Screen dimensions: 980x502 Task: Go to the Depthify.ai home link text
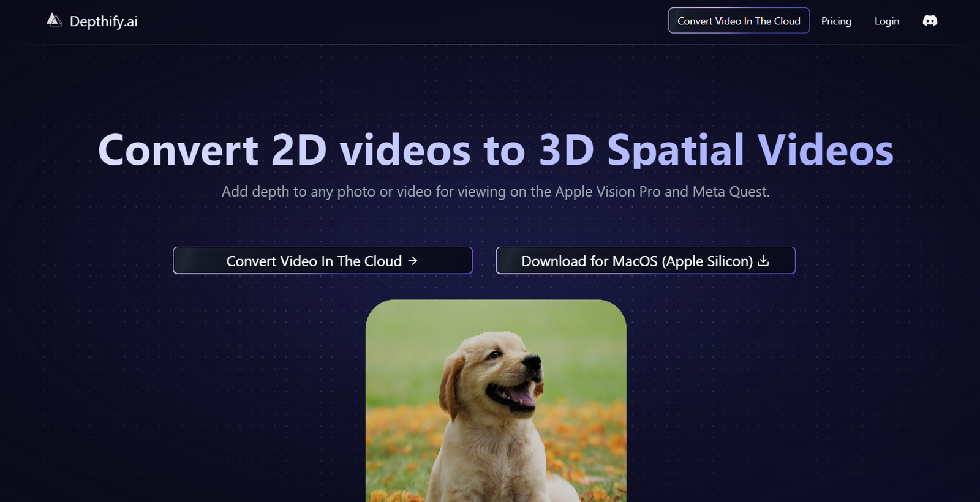pos(104,21)
